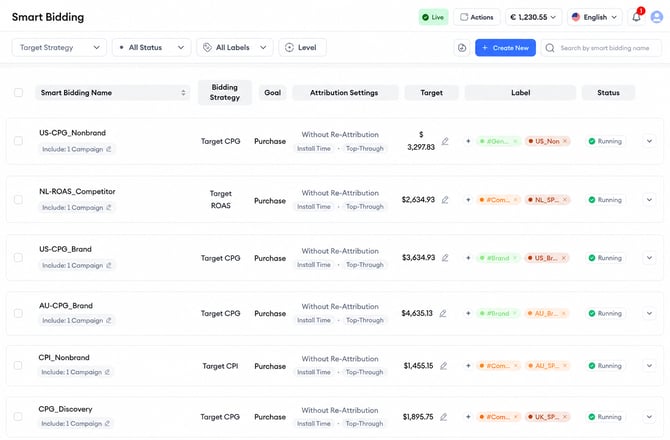Select all rows with header checkbox
The image size is (670, 440).
[18, 93]
